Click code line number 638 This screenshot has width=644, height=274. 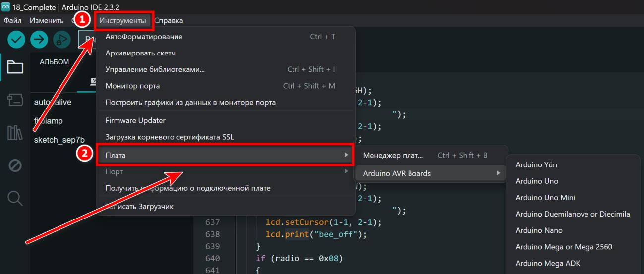coord(212,234)
